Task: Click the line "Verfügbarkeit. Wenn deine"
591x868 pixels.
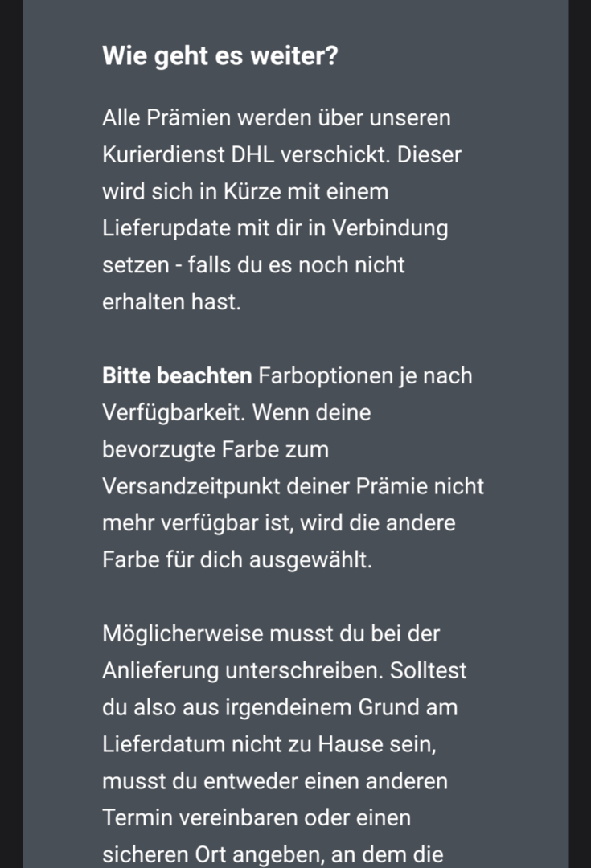Action: point(236,413)
